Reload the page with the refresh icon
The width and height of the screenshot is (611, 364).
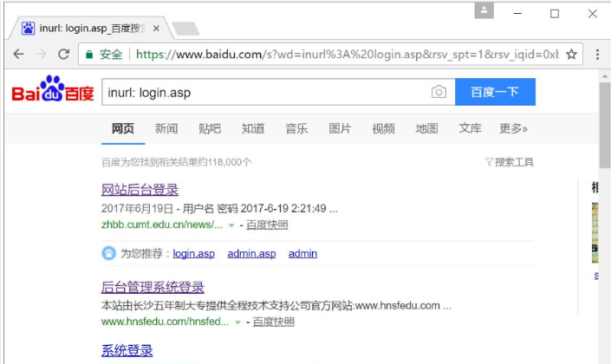63,54
